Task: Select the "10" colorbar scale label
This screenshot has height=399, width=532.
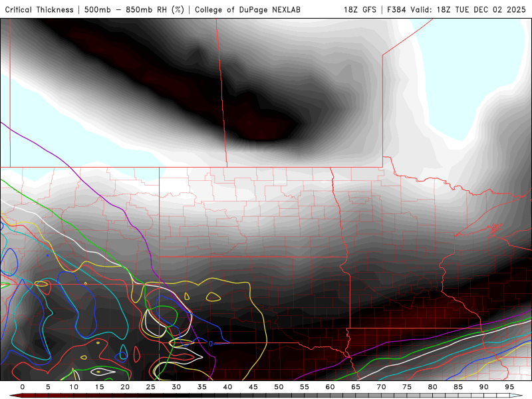Action: [74, 387]
